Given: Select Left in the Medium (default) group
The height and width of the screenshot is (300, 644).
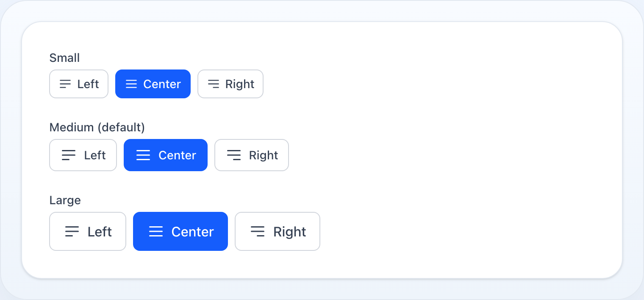Looking at the screenshot, I should [83, 155].
